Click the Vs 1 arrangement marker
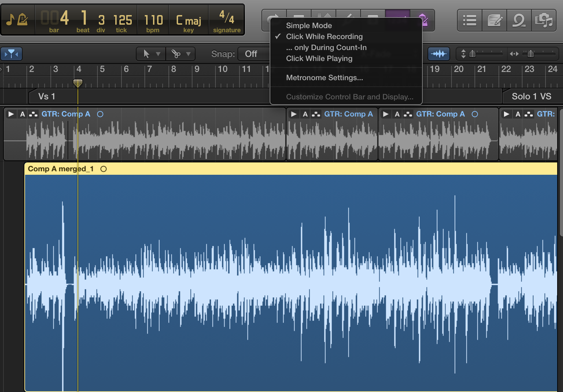The image size is (563, 392). [47, 97]
